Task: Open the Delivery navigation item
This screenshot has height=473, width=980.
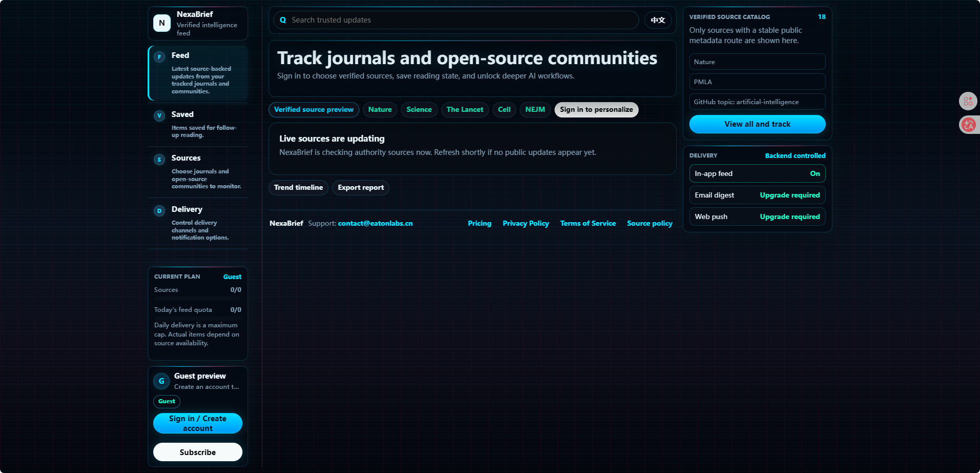Action: point(198,224)
